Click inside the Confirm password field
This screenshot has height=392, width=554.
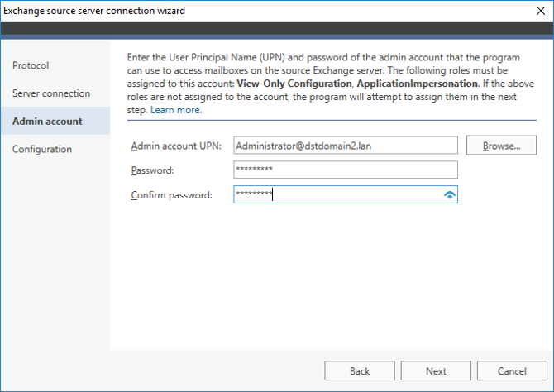(335, 195)
